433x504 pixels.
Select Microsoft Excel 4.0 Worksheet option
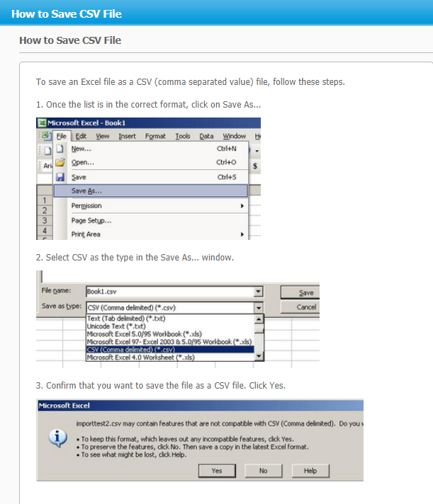(171, 357)
